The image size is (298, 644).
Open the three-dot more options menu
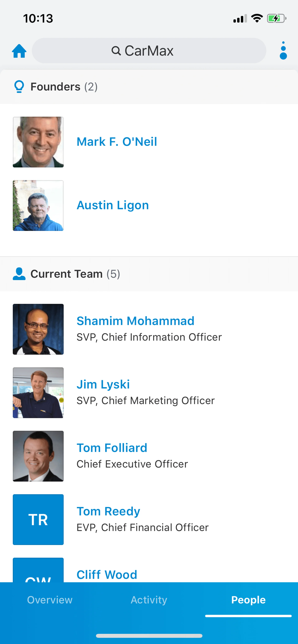pyautogui.click(x=283, y=51)
